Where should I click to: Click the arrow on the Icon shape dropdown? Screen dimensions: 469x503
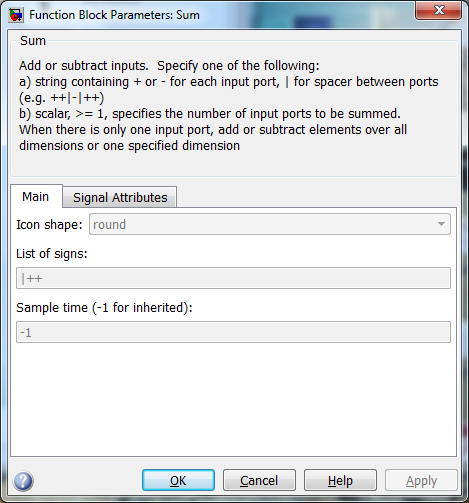click(x=441, y=224)
